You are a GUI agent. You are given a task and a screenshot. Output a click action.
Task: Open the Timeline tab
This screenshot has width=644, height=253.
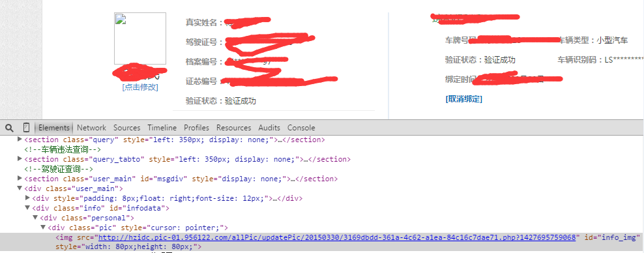(x=162, y=128)
